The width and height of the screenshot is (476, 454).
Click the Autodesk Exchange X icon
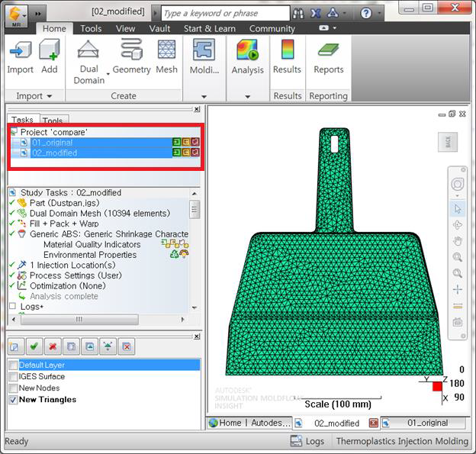316,14
